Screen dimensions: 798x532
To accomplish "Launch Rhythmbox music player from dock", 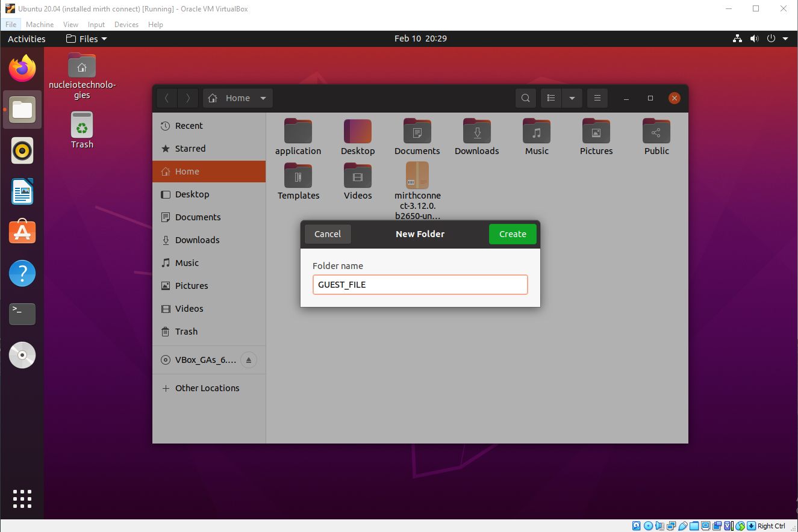I will 22,150.
